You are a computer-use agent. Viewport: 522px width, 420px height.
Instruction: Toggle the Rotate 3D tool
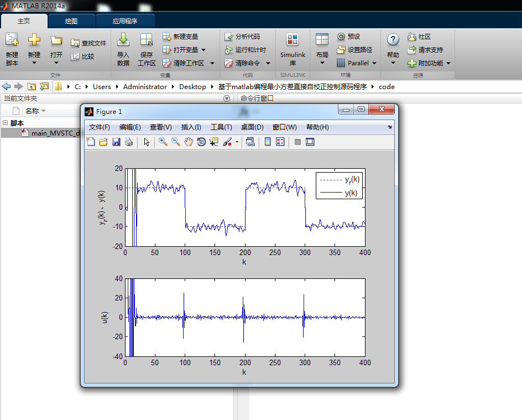point(201,142)
